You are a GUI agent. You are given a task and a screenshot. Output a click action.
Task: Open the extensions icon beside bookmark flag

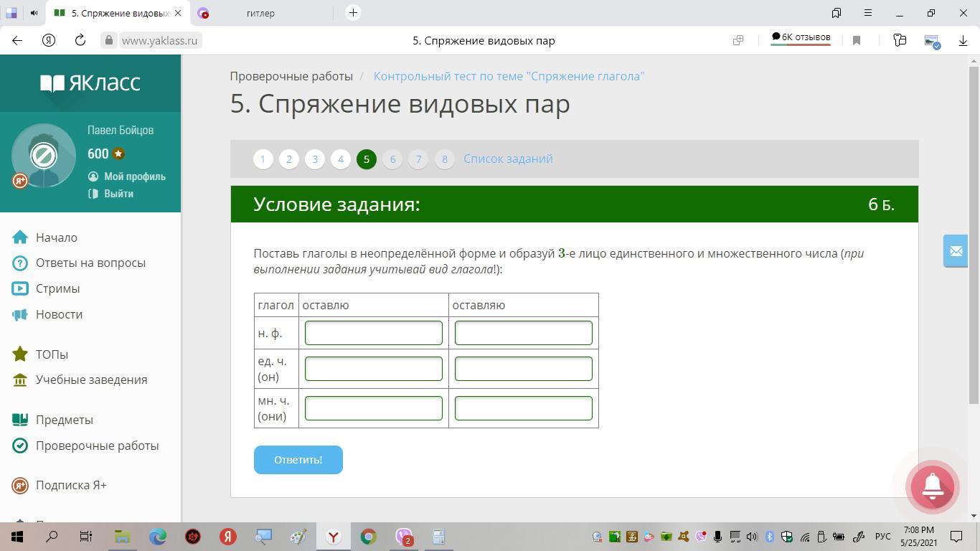coord(900,40)
